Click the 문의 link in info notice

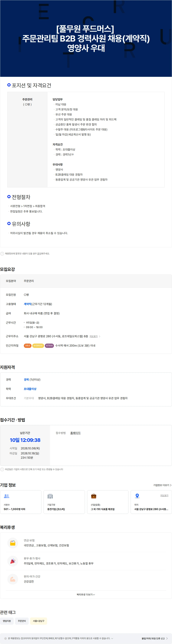(x=39, y=254)
